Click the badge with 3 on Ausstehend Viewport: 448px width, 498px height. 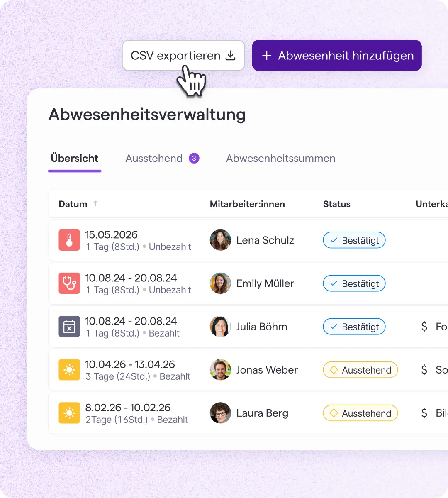[x=194, y=158]
